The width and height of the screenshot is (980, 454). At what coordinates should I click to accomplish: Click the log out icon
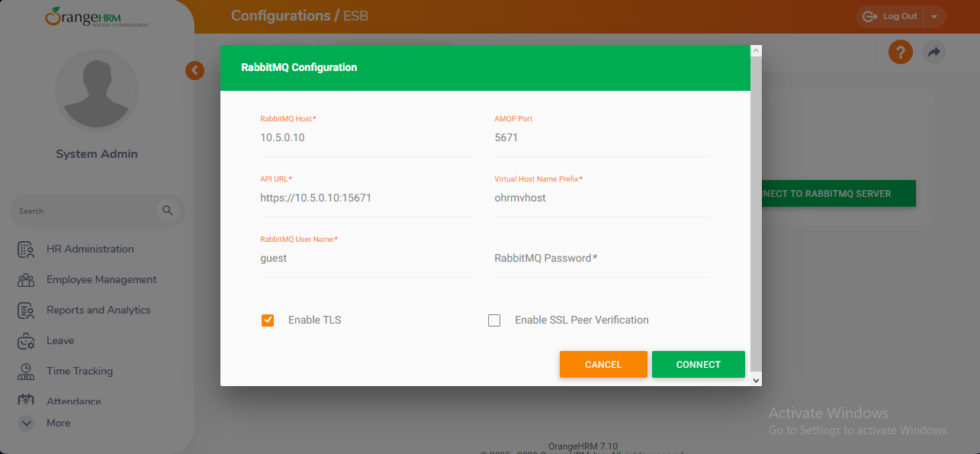click(869, 17)
